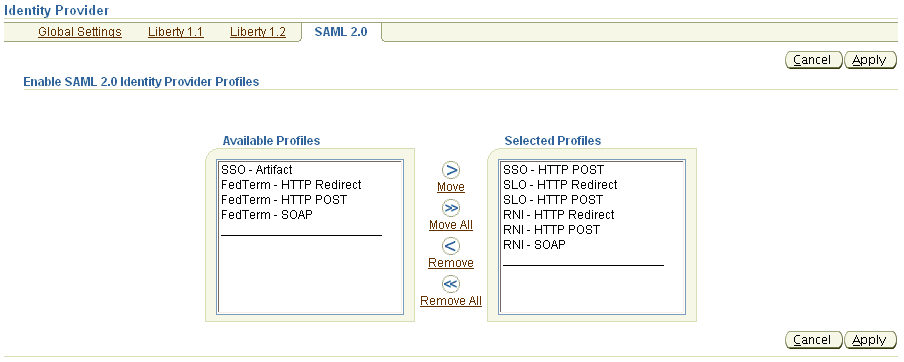Click the bottom Cancel button
The height and width of the screenshot is (362, 904).
click(813, 340)
